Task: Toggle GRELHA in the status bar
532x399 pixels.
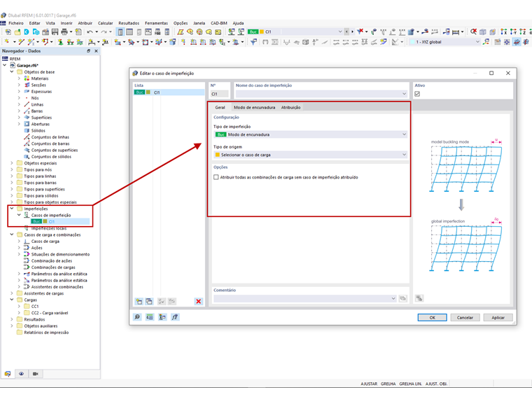Action: pos(388,384)
